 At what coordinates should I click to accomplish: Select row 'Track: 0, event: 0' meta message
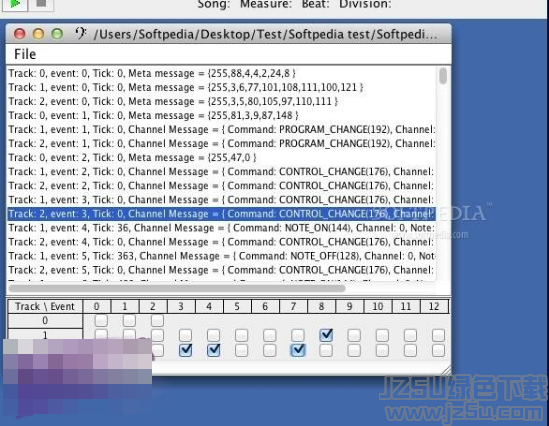pyautogui.click(x=222, y=73)
